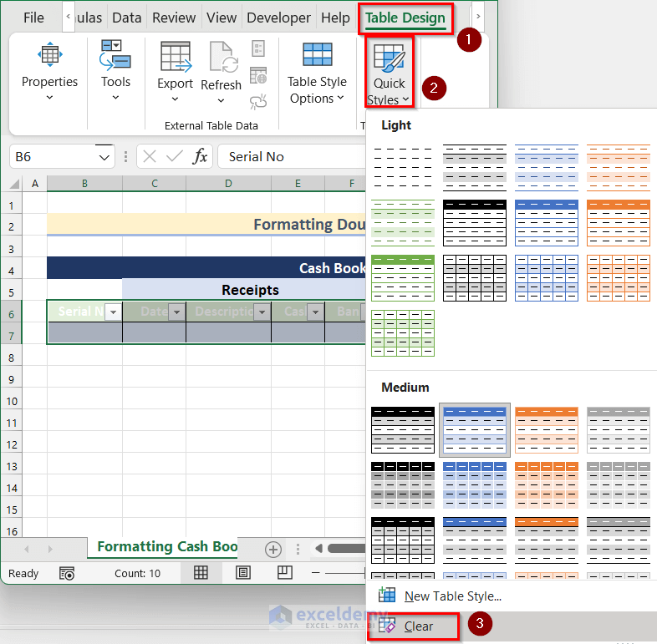Viewport: 657px width, 644px height.
Task: Click New Table Style... option
Action: [x=452, y=596]
